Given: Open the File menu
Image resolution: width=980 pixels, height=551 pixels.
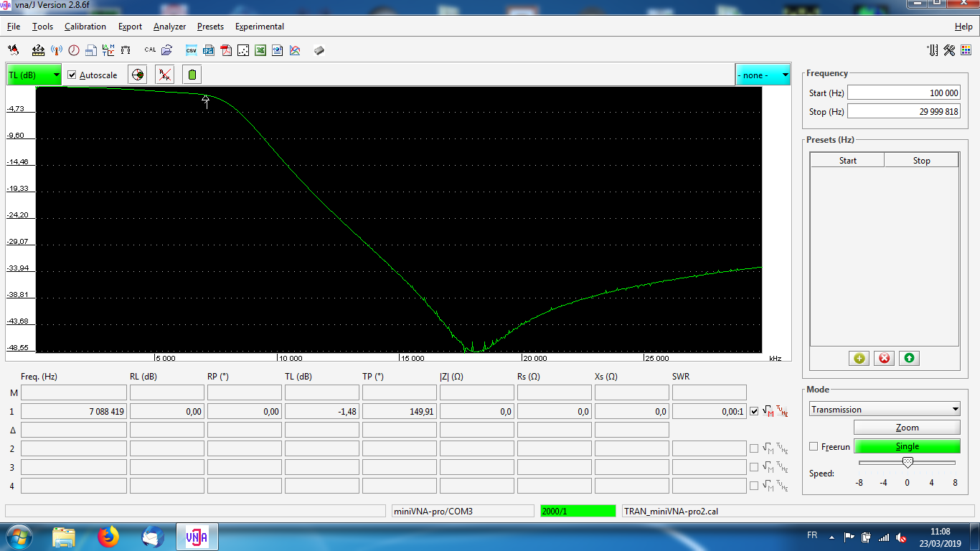Looking at the screenshot, I should [14, 27].
